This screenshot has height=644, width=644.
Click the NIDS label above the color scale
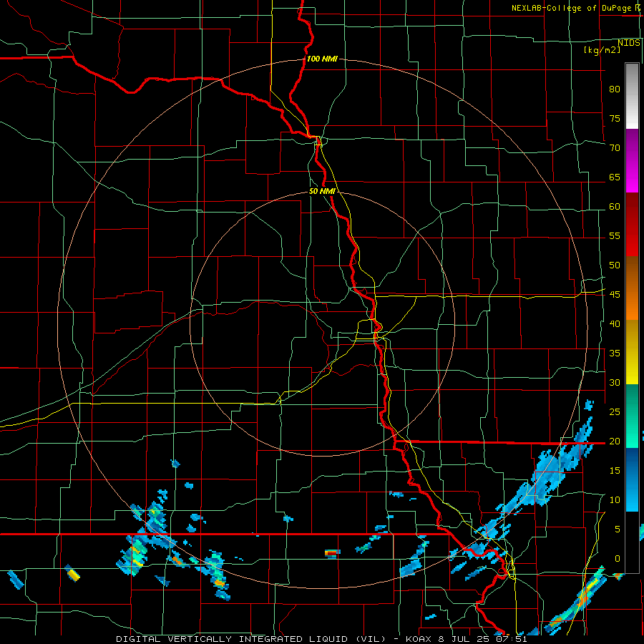pyautogui.click(x=629, y=43)
